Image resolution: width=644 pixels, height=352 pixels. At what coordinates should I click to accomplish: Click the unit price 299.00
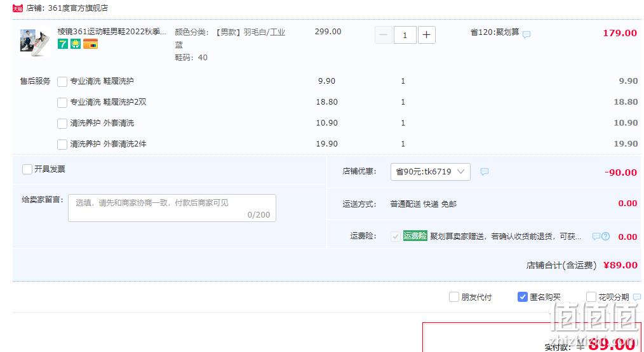coord(328,32)
